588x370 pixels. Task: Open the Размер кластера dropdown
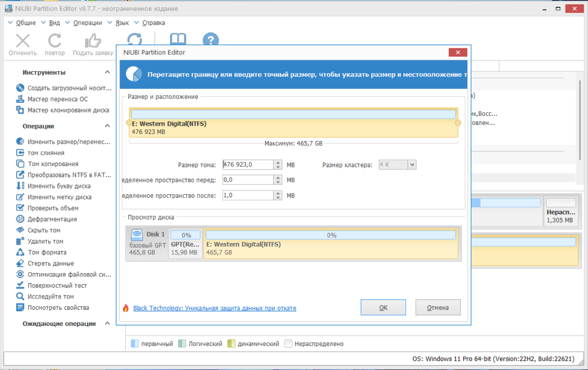point(412,165)
